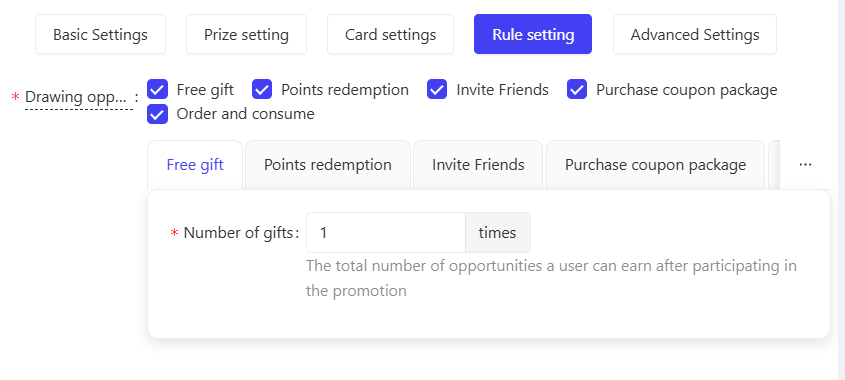Open Card settings section

[390, 34]
